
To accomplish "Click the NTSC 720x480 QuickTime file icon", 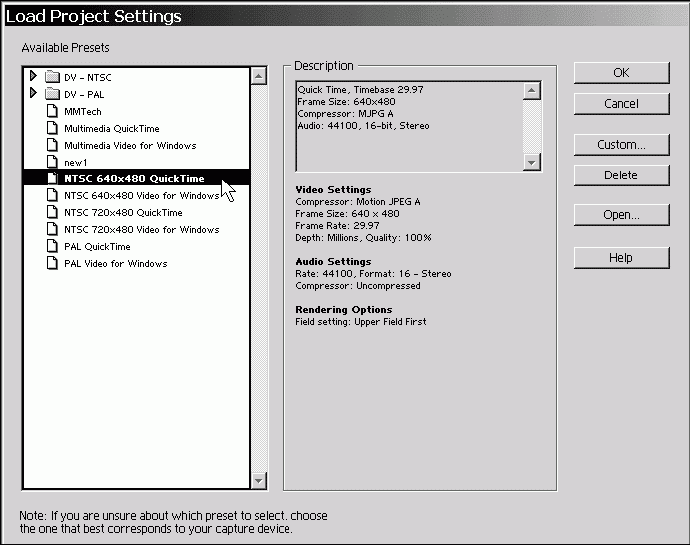I will (53, 213).
